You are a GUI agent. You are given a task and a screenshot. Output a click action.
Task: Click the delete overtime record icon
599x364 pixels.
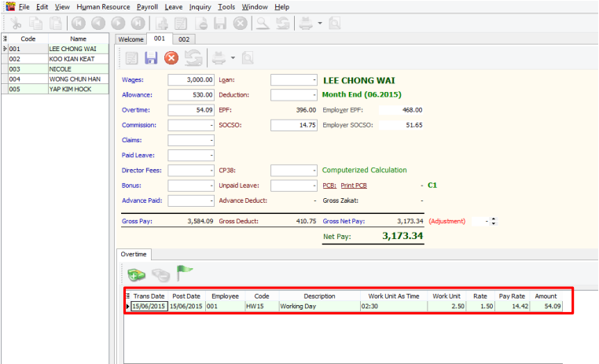click(x=160, y=274)
